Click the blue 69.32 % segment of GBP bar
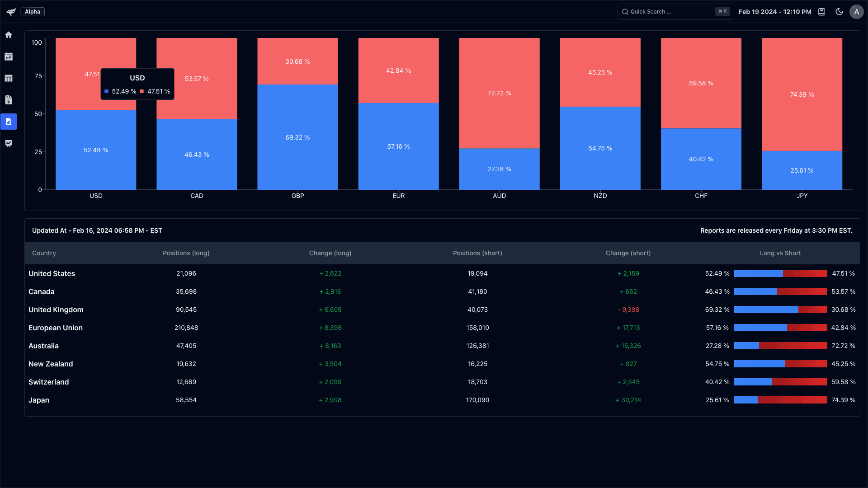Viewport: 868px width, 488px height. pyautogui.click(x=297, y=137)
